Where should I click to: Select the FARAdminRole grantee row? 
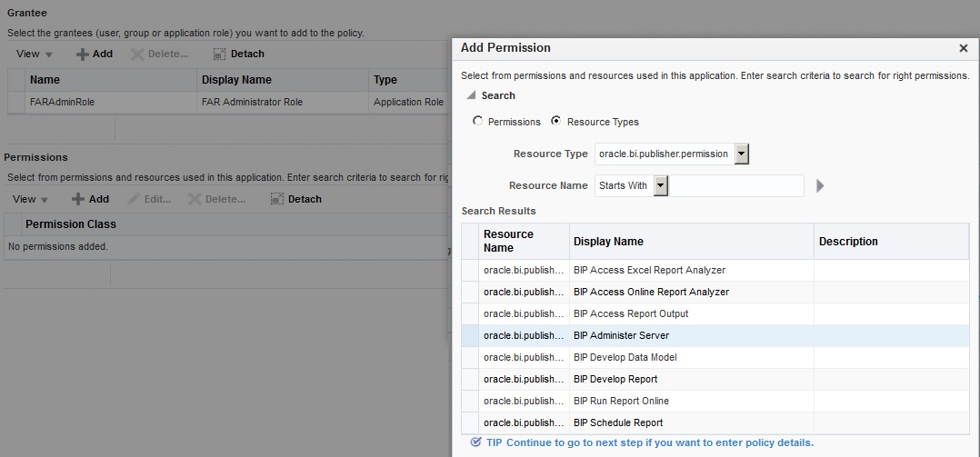click(62, 103)
